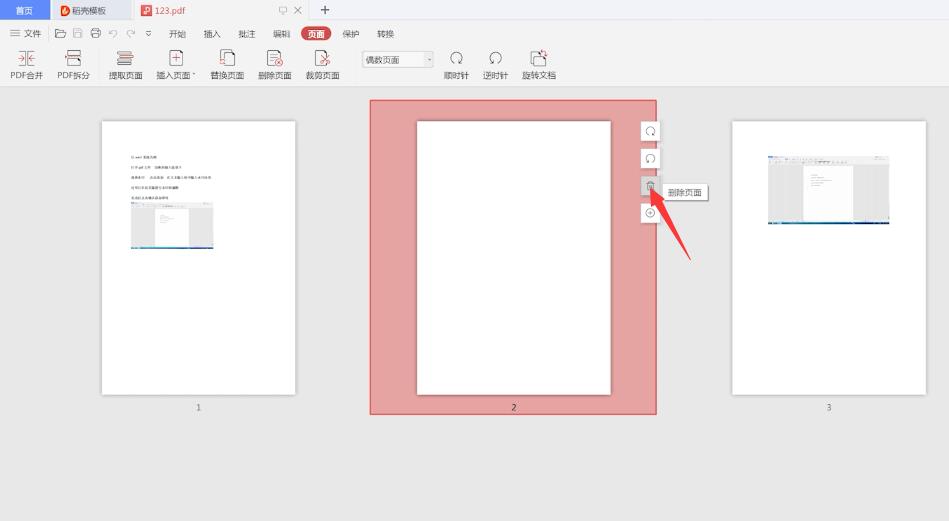This screenshot has height=521, width=949.
Task: Click the PDF拆分 split tool
Action: [x=73, y=65]
